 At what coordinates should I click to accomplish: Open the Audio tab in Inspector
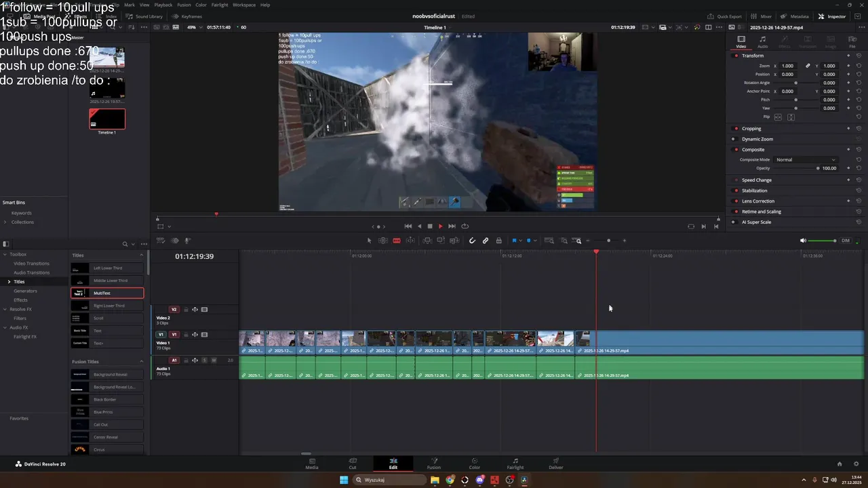763,42
